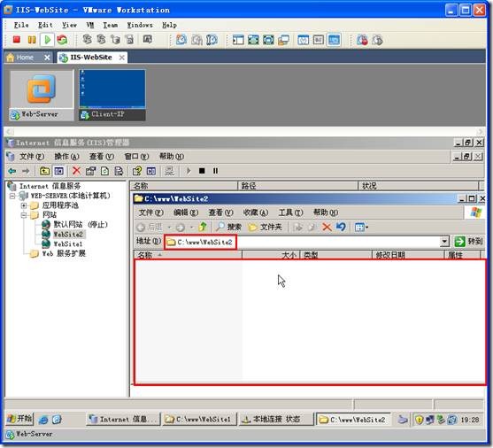Click the 转到 Go button

[x=468, y=242]
